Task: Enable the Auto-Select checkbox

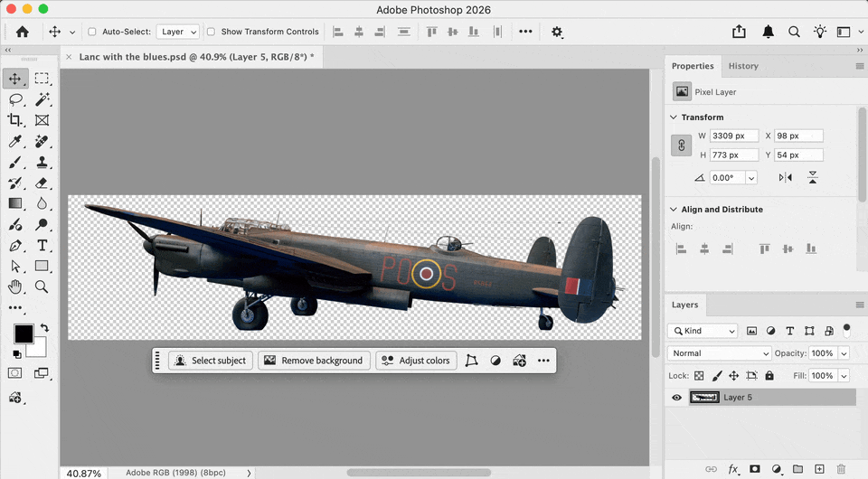Action: (92, 32)
